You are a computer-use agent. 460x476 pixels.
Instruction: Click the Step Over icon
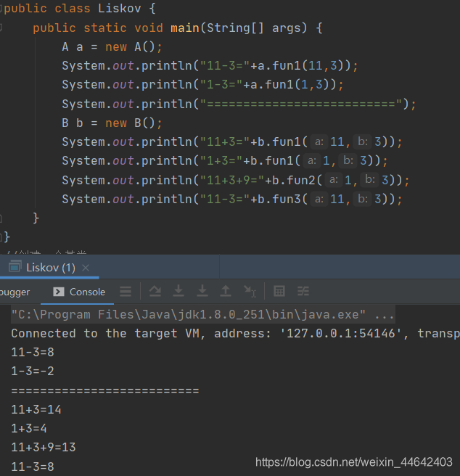(155, 292)
